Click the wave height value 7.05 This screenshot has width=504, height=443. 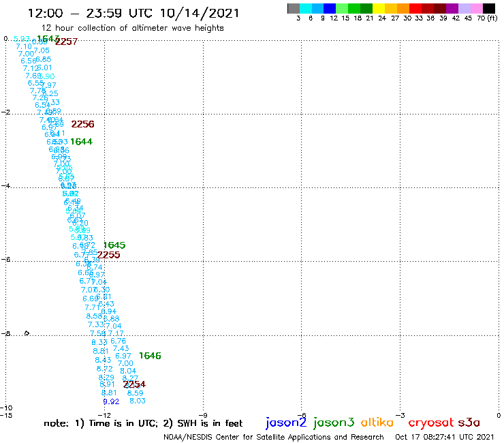click(42, 50)
